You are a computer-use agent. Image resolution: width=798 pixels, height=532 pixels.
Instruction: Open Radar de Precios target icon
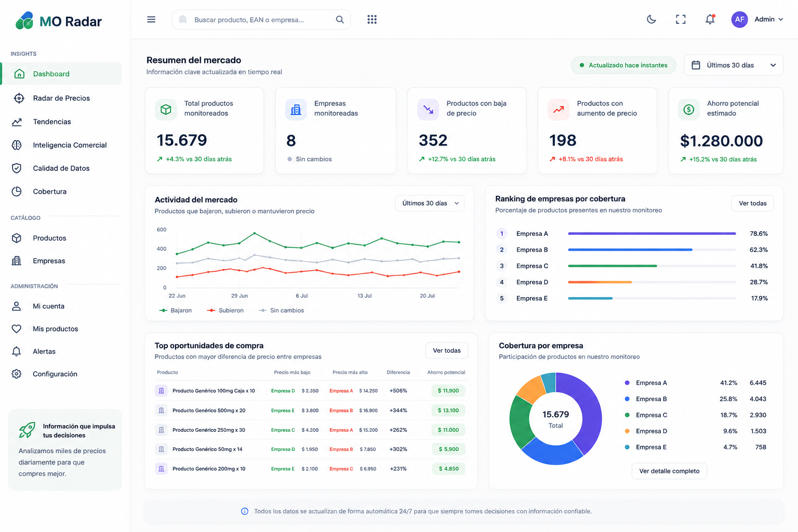[x=19, y=98]
